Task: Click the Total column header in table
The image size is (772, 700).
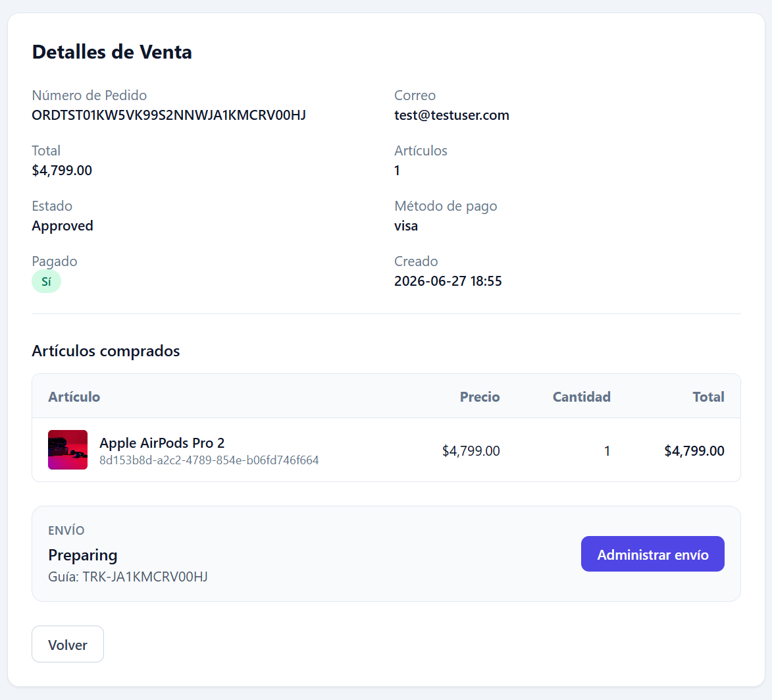Action: (708, 396)
